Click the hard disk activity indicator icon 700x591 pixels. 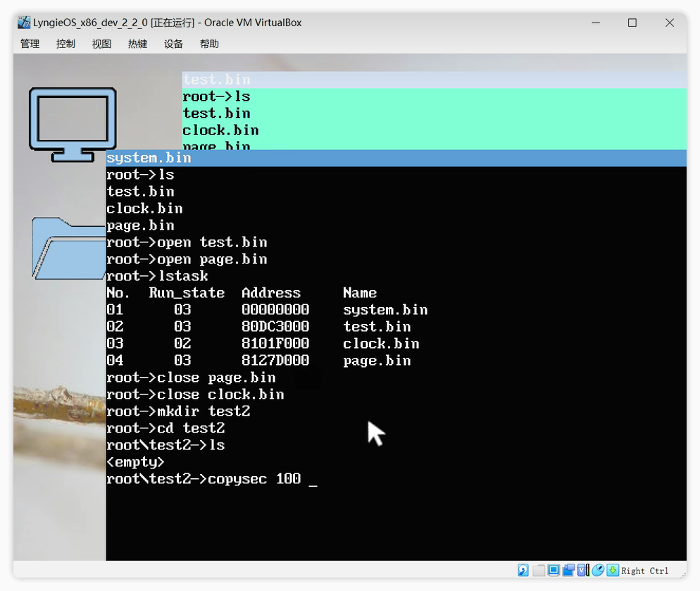point(523,570)
